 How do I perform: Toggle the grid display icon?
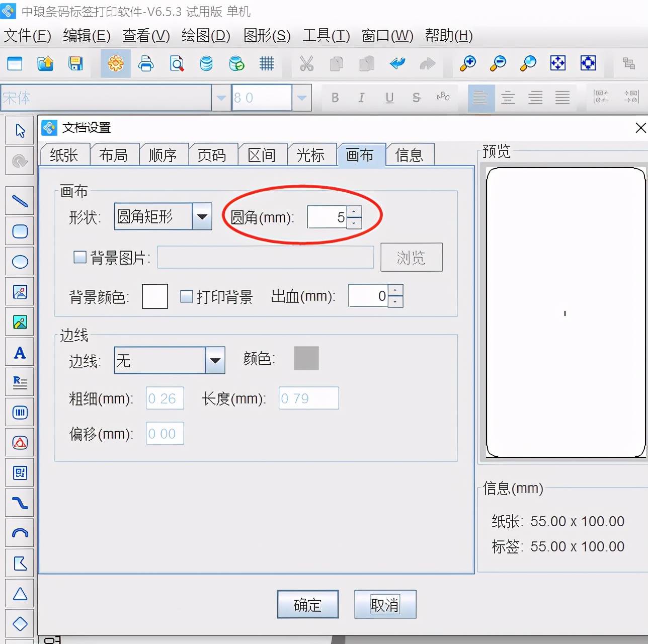pos(267,63)
